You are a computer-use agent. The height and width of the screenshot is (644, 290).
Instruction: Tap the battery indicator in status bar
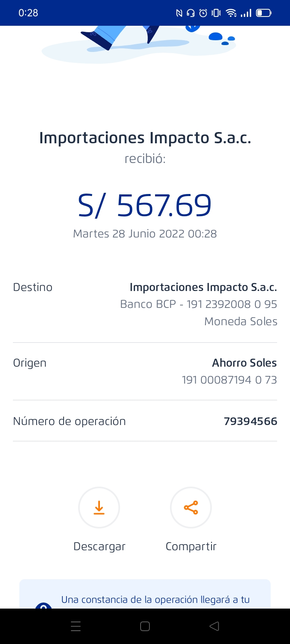click(264, 13)
